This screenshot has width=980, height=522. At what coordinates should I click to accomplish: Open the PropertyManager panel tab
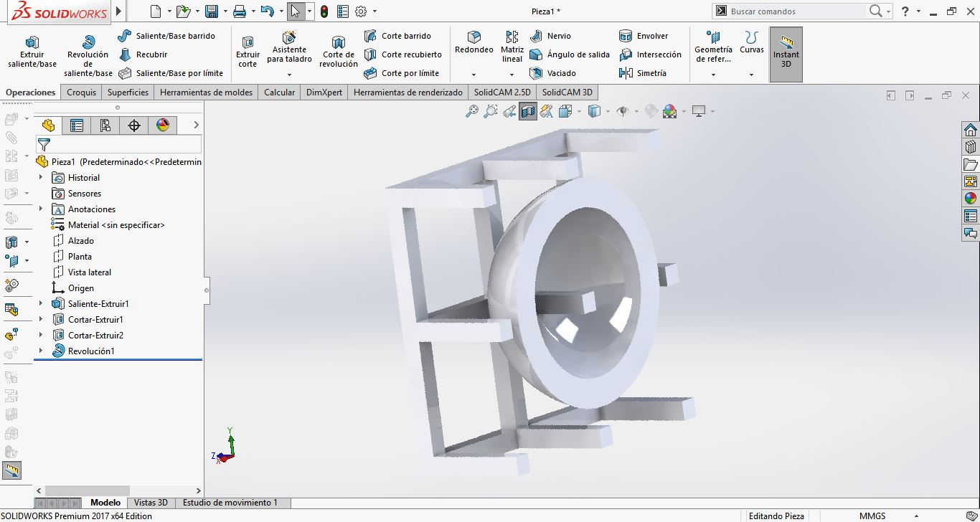(x=77, y=125)
